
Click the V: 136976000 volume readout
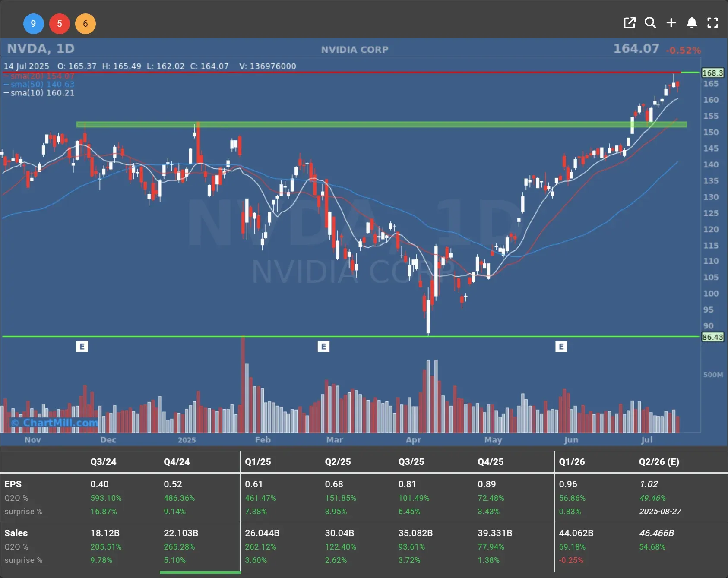point(268,66)
